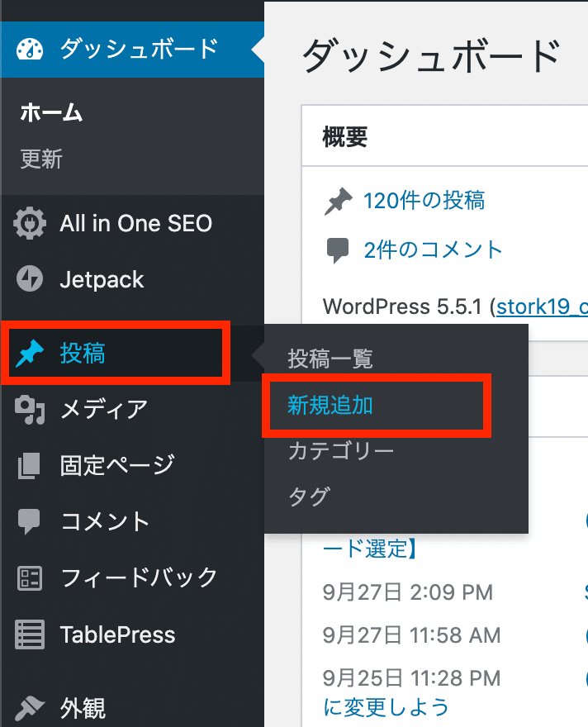Click the フィードバック form icon

coord(30,578)
